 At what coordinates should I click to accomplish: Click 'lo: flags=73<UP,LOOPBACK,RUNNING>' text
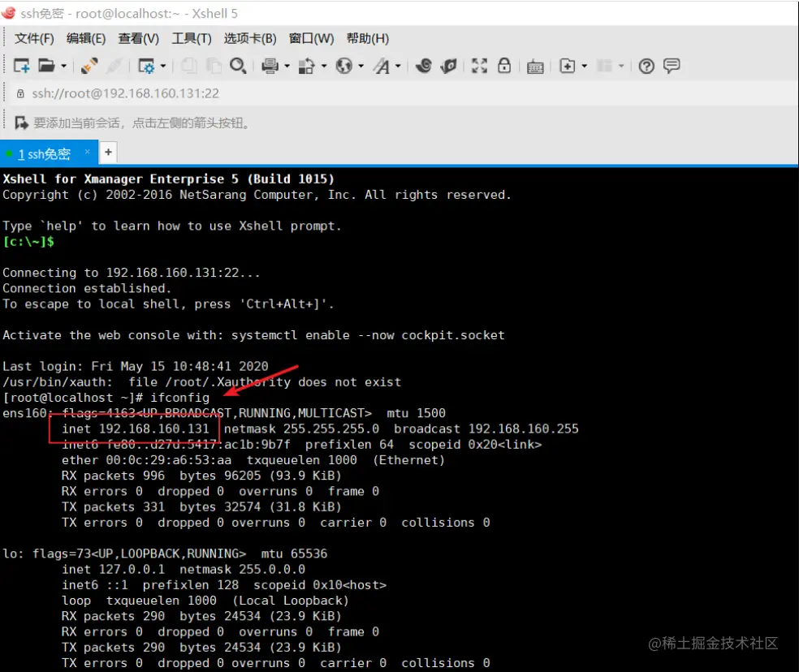(124, 554)
